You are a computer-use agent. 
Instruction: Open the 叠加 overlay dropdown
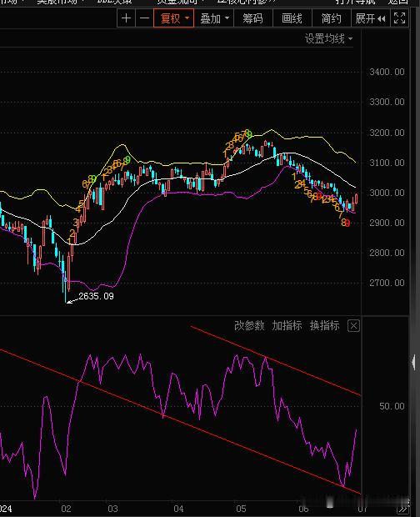(214, 18)
